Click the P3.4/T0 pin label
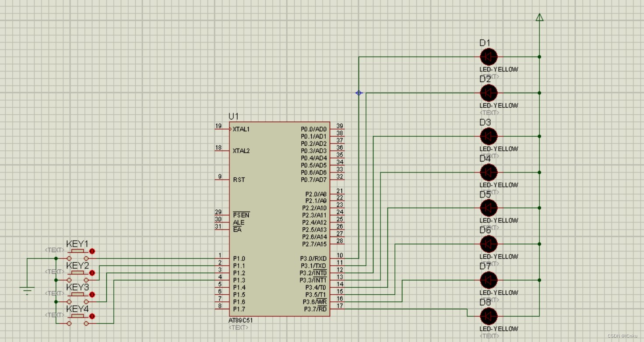 pyautogui.click(x=316, y=287)
